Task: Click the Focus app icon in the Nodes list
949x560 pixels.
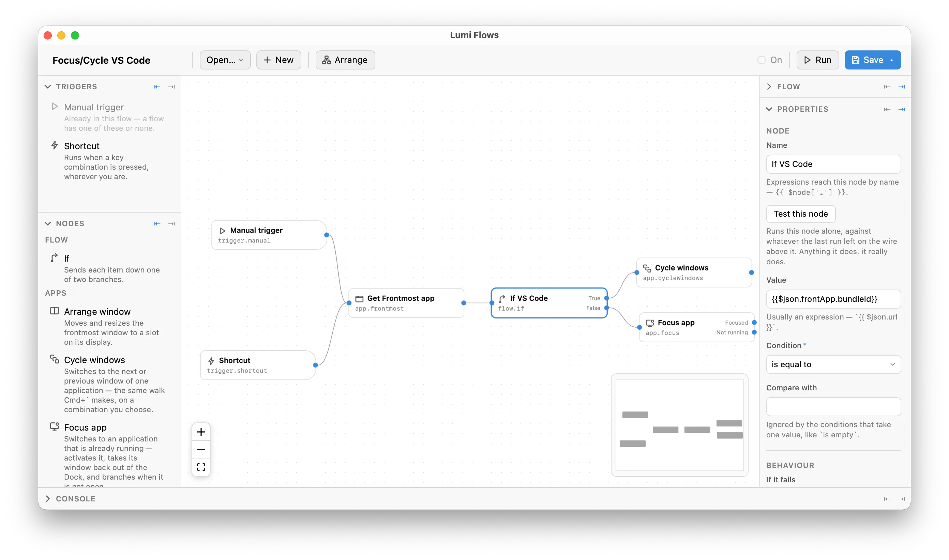Action: (x=55, y=426)
